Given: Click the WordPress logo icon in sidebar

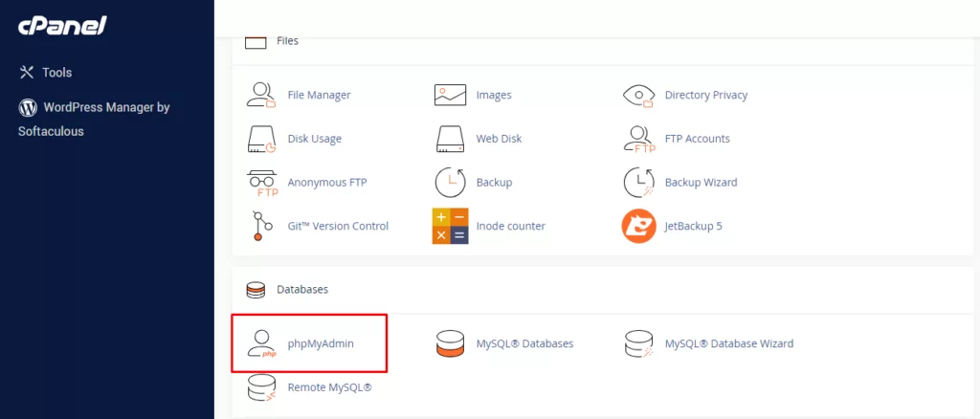Looking at the screenshot, I should (x=28, y=107).
